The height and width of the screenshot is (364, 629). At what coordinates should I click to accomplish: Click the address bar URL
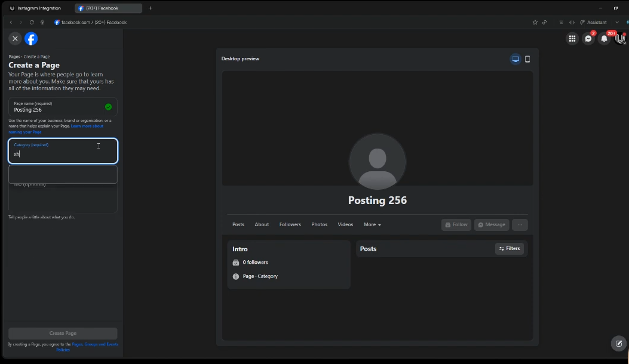[94, 23]
